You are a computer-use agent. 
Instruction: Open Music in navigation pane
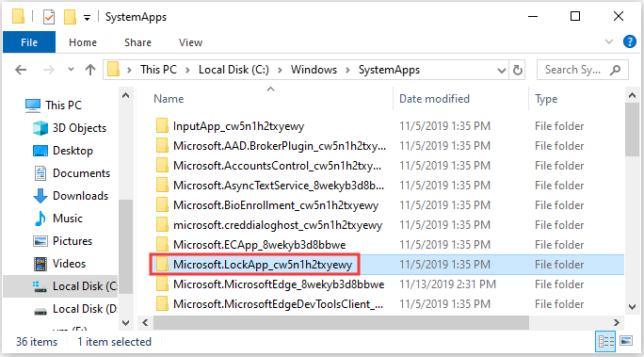click(68, 219)
